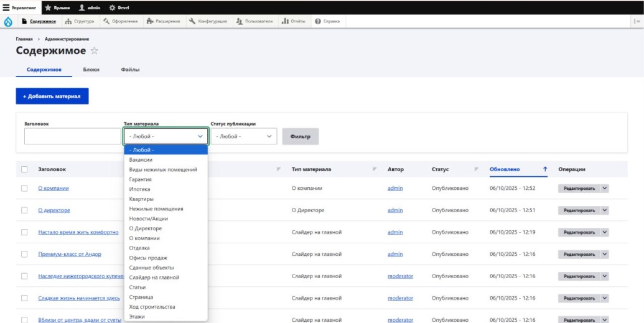
Task: Go to Главная breadcrumb link
Action: coord(24,39)
